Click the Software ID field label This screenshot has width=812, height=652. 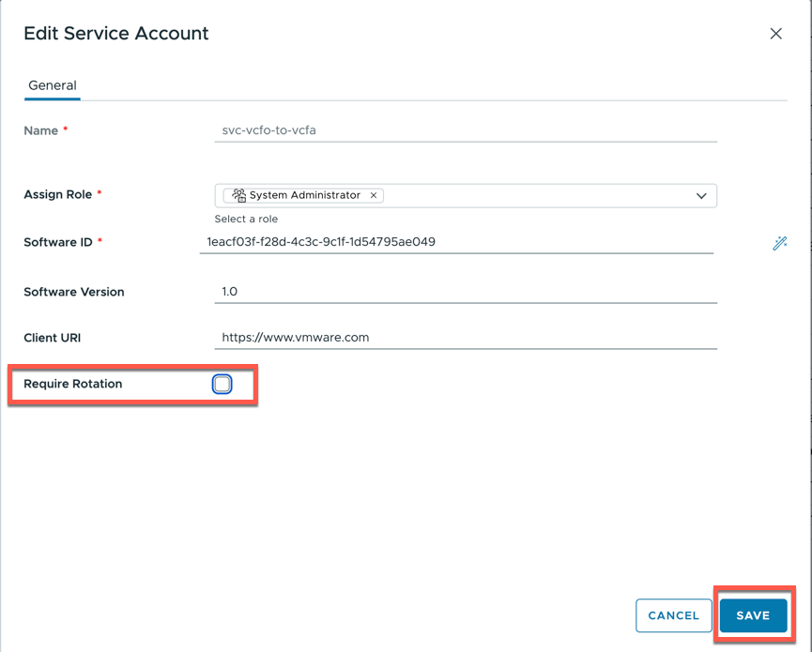[x=58, y=242]
